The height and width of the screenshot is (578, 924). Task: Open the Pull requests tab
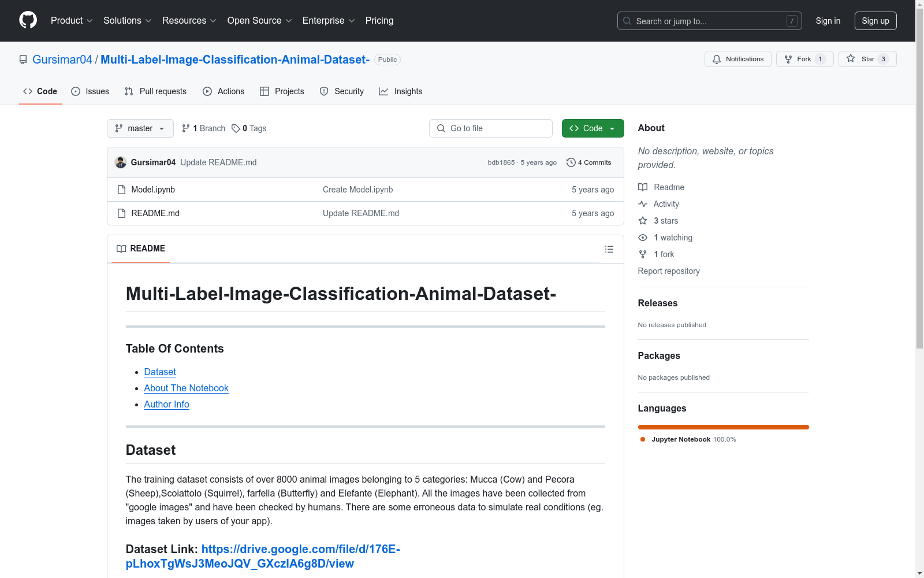tap(155, 91)
